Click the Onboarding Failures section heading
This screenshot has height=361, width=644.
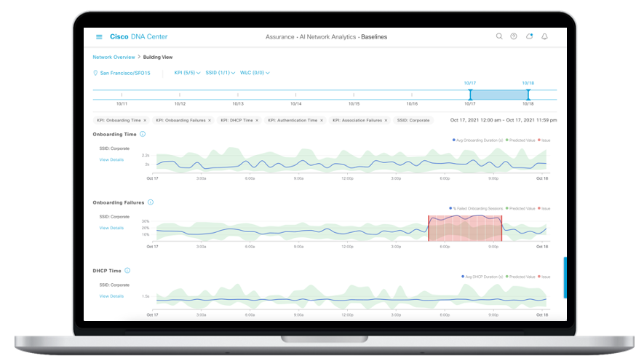click(119, 202)
